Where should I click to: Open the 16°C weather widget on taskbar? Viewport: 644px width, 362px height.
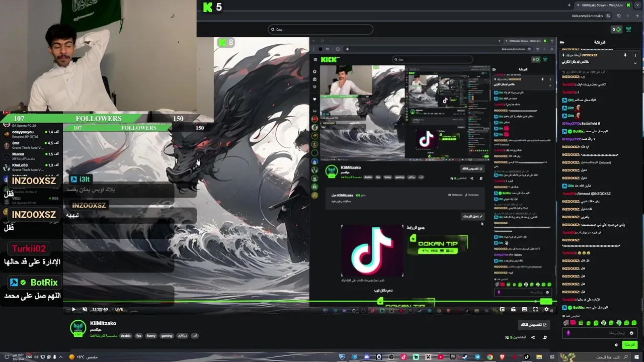84,357
